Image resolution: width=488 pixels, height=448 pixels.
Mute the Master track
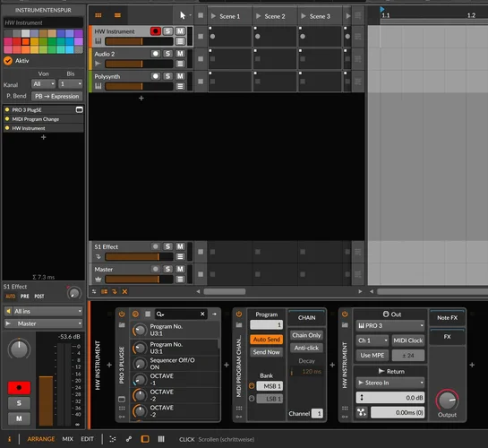click(180, 269)
